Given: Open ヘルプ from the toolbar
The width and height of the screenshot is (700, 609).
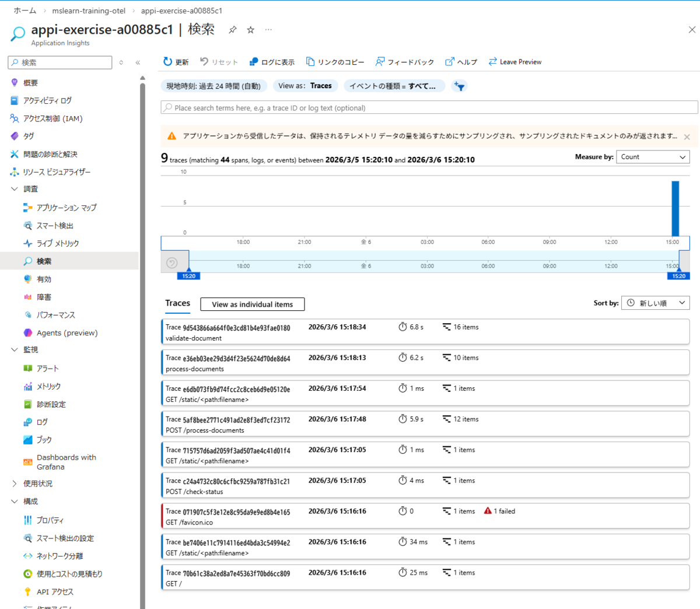Looking at the screenshot, I should [461, 62].
